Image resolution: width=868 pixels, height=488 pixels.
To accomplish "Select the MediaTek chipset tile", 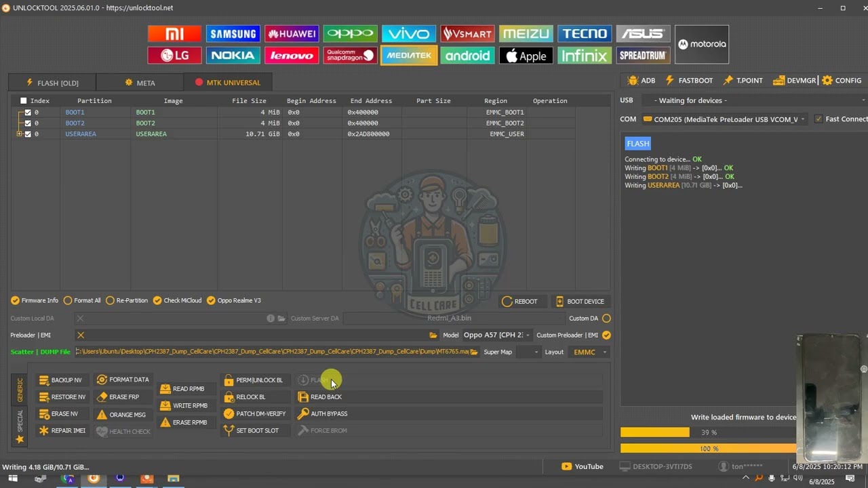I will tap(408, 56).
